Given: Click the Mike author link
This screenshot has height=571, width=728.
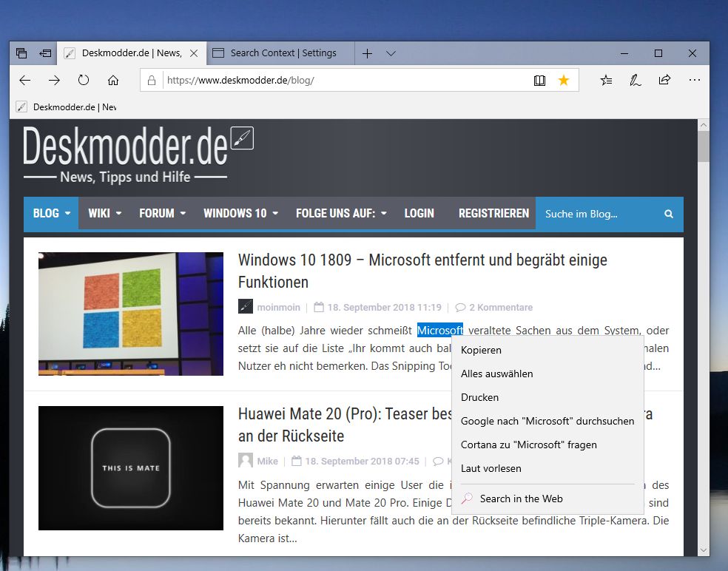Looking at the screenshot, I should [267, 461].
